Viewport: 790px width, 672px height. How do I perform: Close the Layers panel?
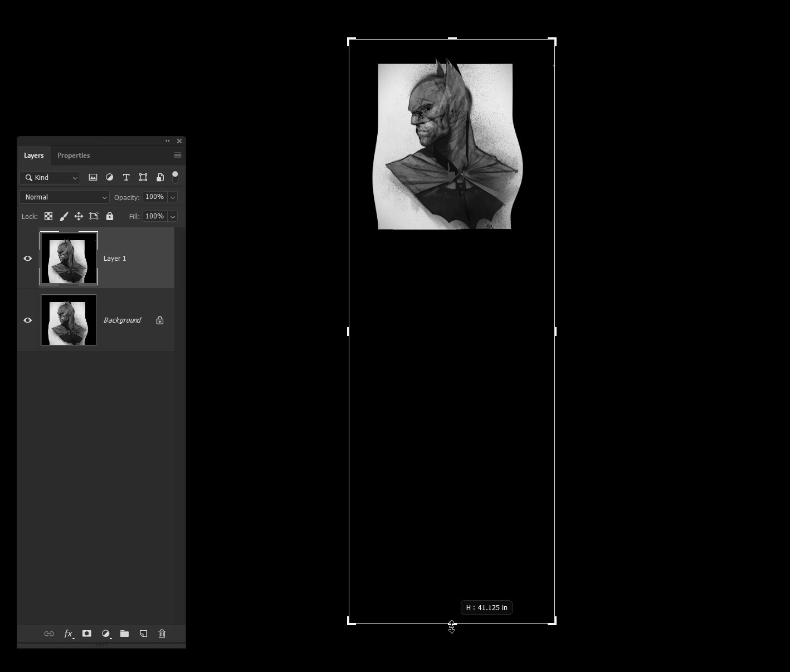179,141
